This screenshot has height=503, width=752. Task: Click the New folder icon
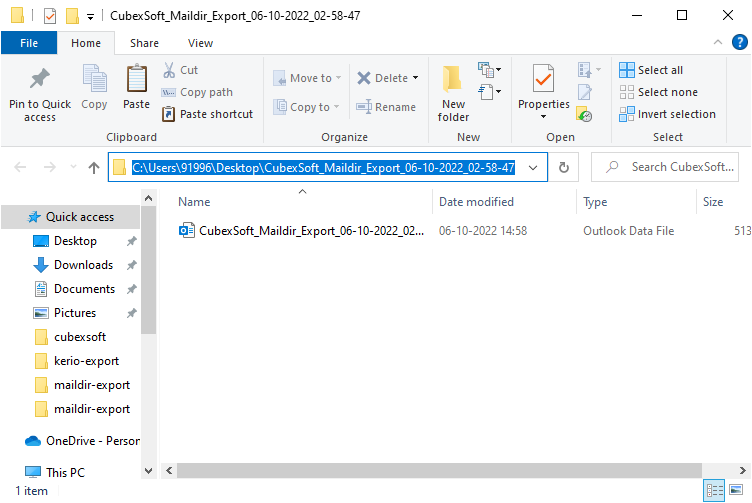tap(453, 79)
